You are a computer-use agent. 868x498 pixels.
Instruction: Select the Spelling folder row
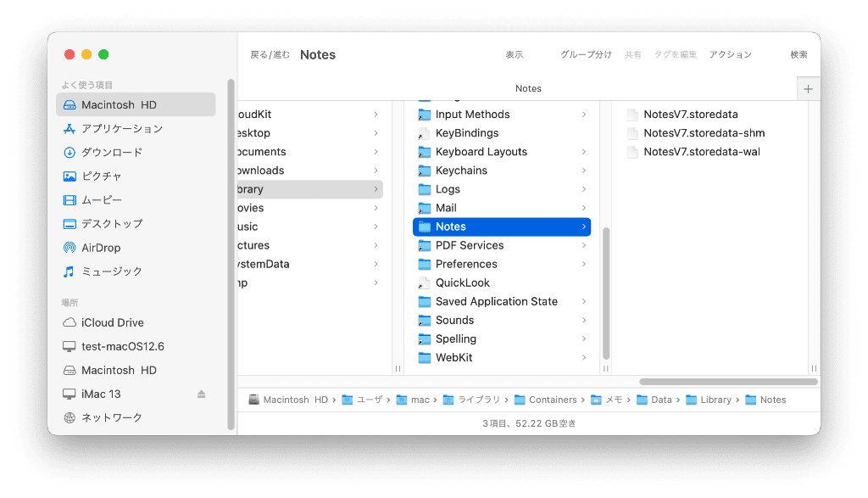point(502,339)
